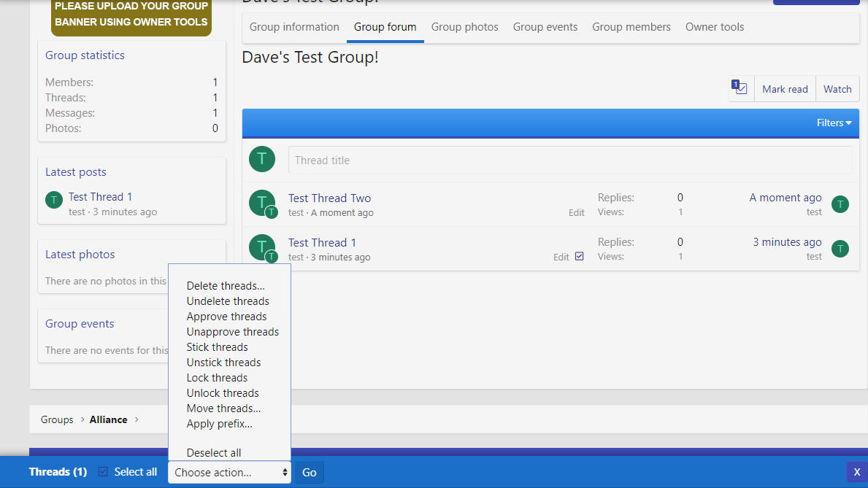The height and width of the screenshot is (488, 868).
Task: Toggle the Select all checkbox
Action: coord(103,472)
